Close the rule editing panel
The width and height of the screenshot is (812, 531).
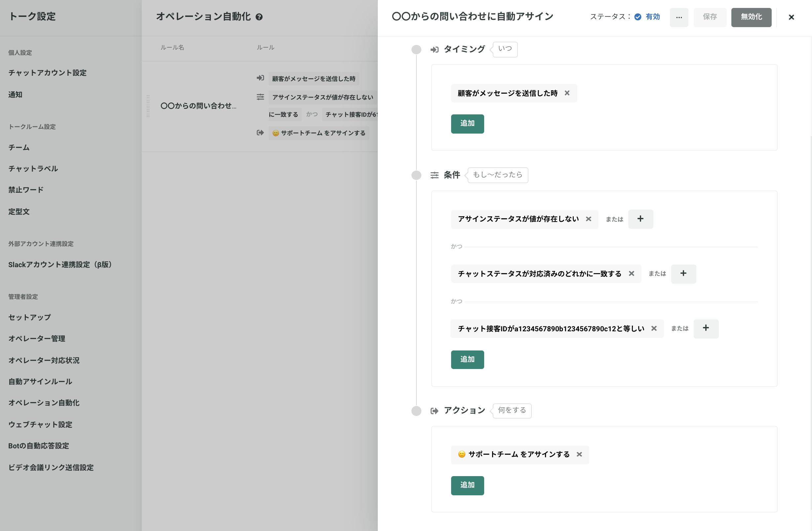tap(791, 17)
